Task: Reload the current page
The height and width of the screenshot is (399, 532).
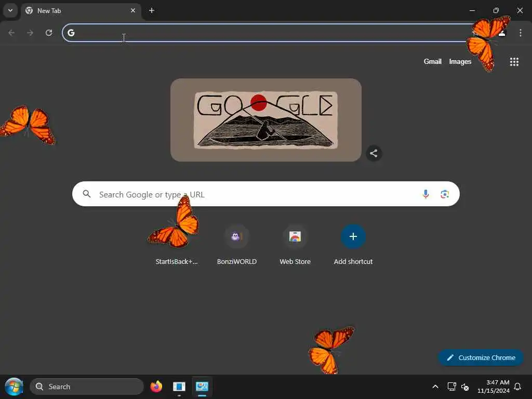Action: coord(49,33)
